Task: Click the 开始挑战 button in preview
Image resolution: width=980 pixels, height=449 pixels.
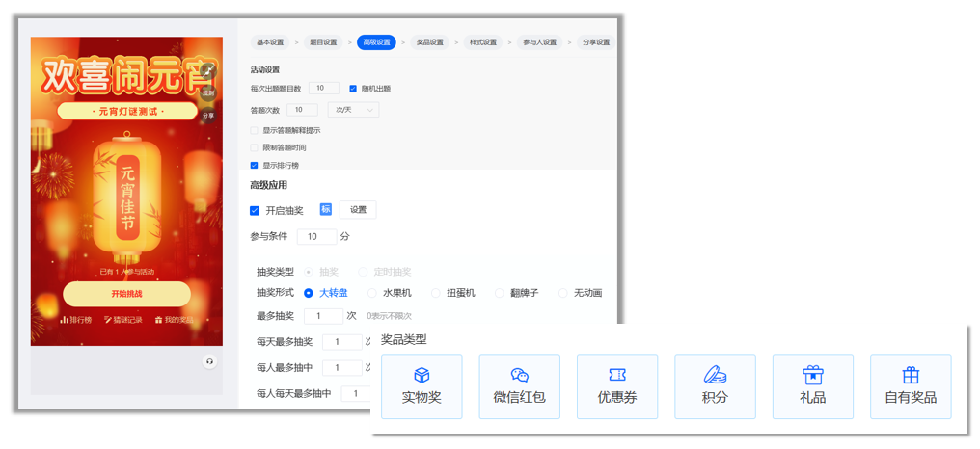Action: click(127, 294)
